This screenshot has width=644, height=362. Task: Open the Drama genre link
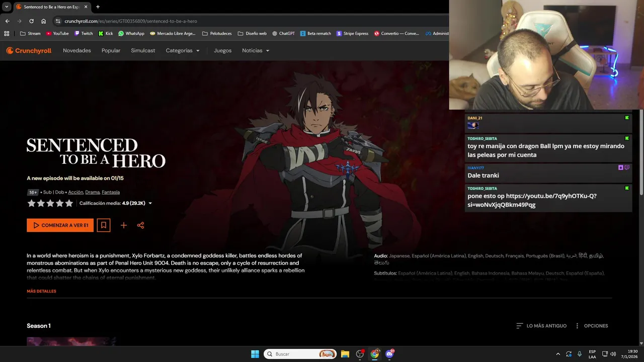tap(92, 192)
